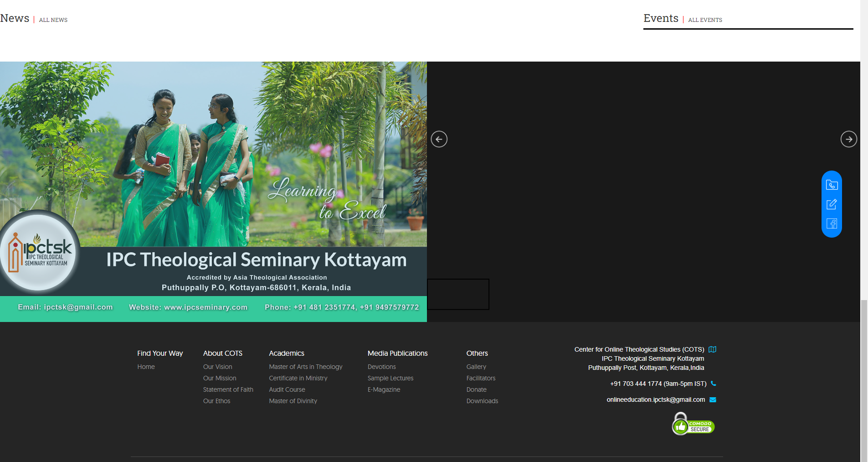This screenshot has width=868, height=462.
Task: Click the onlineeducation.ipctsk@gmail.com email address
Action: click(x=656, y=400)
